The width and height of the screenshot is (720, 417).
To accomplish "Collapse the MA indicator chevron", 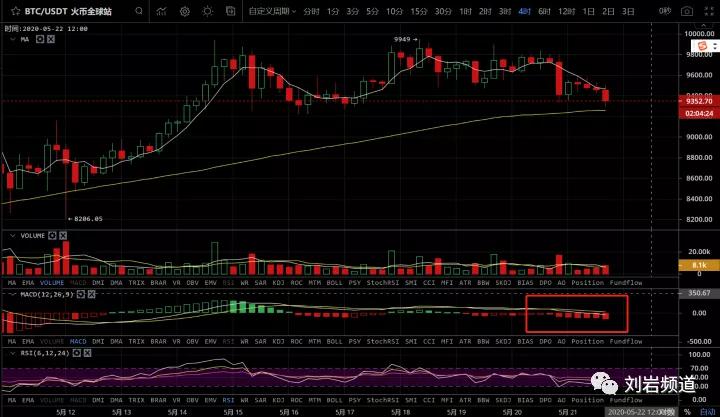I will [12, 39].
